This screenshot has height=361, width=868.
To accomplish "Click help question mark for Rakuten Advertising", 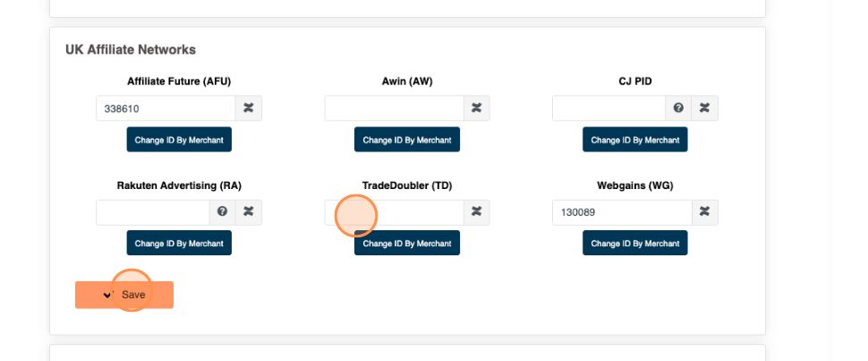I will tap(222, 212).
